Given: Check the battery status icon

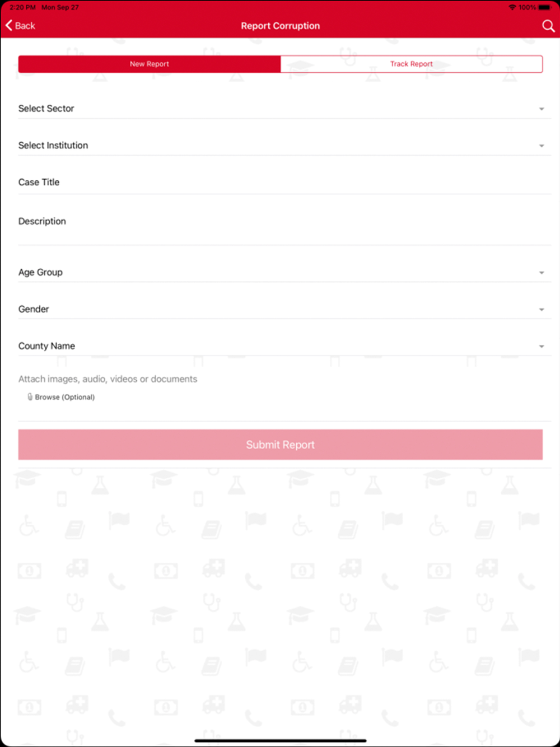Looking at the screenshot, I should (x=544, y=7).
